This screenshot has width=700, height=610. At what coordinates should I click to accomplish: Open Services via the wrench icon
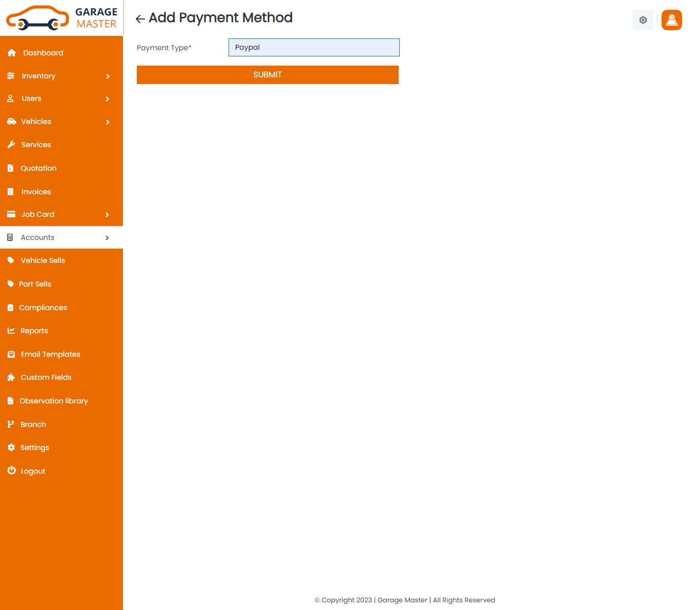pos(11,144)
